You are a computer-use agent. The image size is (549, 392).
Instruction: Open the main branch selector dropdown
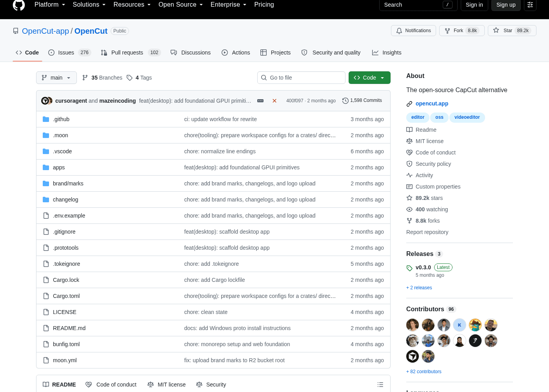click(x=56, y=78)
